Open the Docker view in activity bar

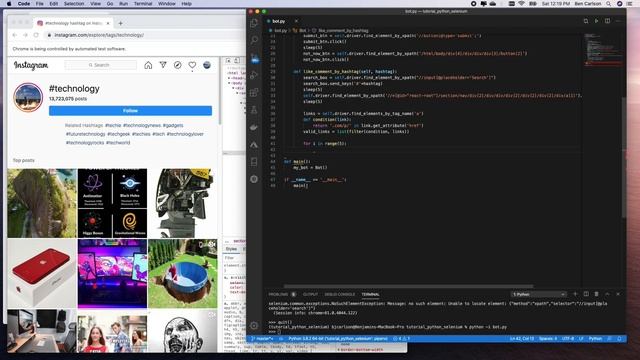(254, 127)
